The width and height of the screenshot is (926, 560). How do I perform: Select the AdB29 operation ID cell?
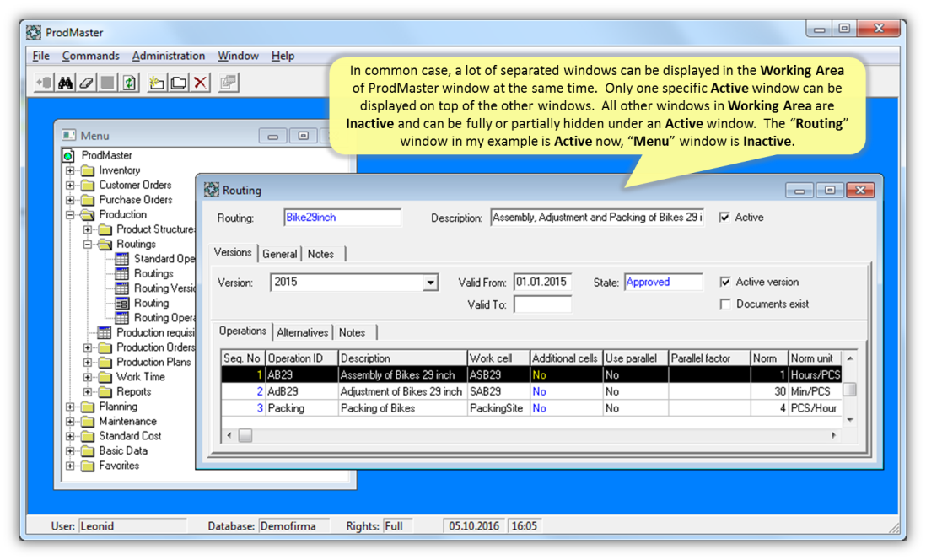tap(302, 391)
